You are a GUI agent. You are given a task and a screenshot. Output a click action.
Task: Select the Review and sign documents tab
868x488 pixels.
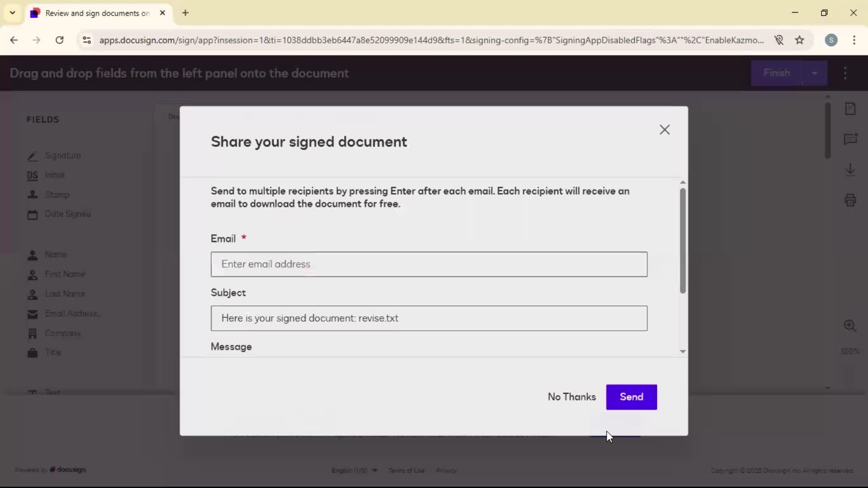99,13
